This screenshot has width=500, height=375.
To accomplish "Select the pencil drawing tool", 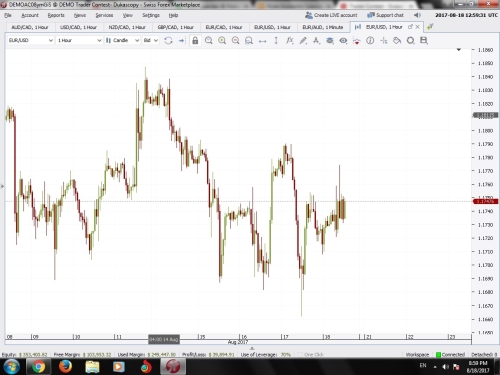I will 303,41.
